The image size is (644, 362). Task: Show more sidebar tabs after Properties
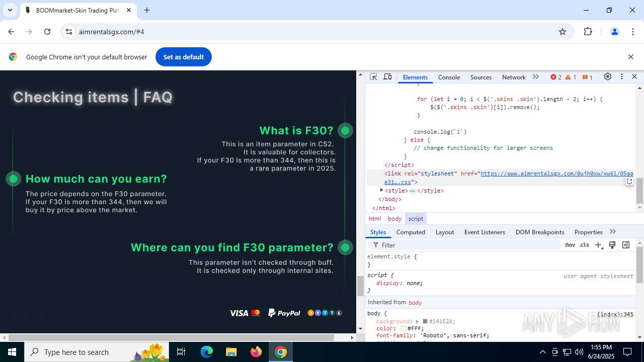(x=613, y=232)
